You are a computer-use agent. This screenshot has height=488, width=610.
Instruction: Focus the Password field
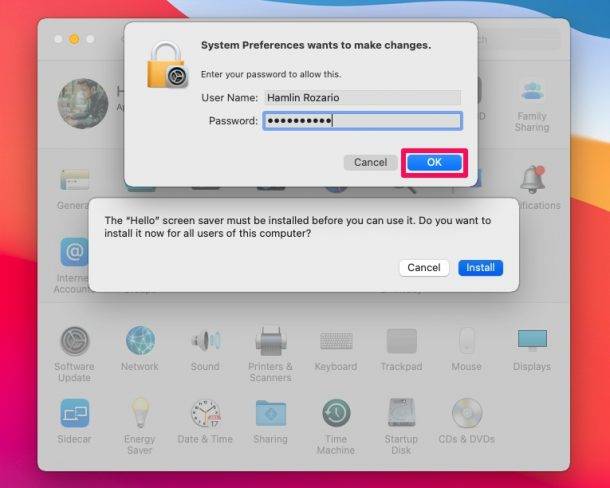(363, 121)
